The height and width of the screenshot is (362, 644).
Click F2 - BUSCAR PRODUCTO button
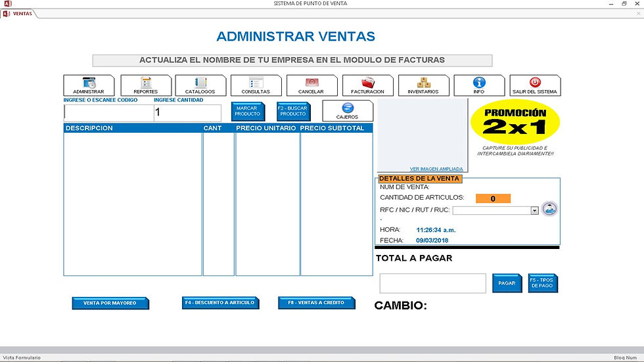point(293,111)
